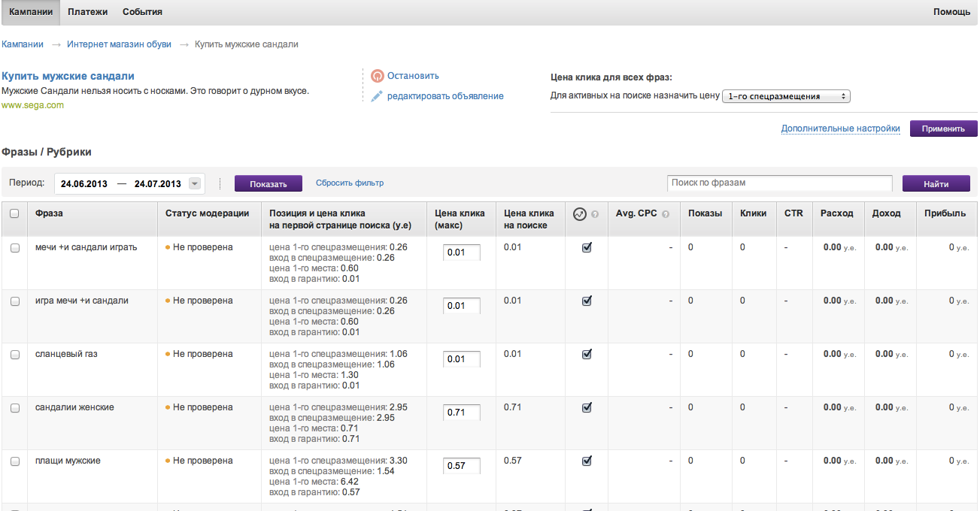Click the trend chart icon in table header
980x511 pixels.
[579, 213]
